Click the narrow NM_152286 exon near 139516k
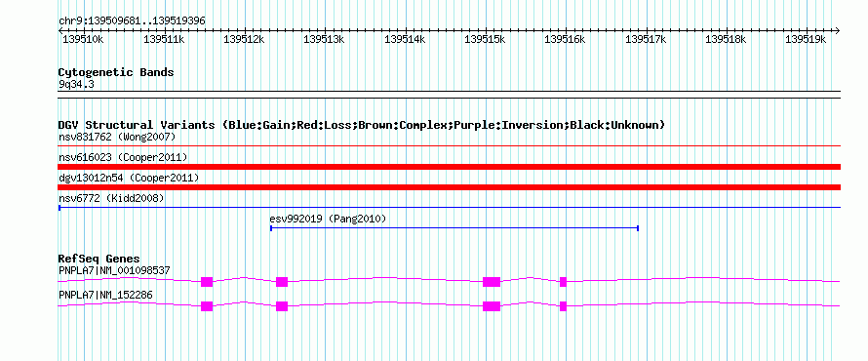Viewport: 868px width, 361px height. click(563, 306)
